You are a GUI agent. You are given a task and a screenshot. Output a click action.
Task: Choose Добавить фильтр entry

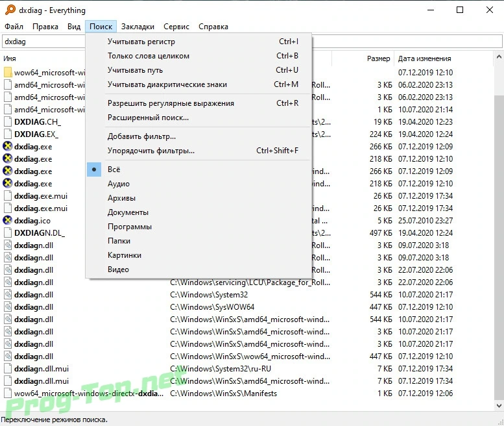(198, 136)
